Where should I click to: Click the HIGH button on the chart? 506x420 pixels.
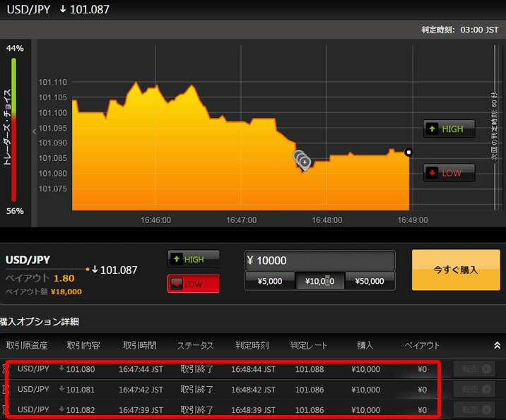(449, 129)
